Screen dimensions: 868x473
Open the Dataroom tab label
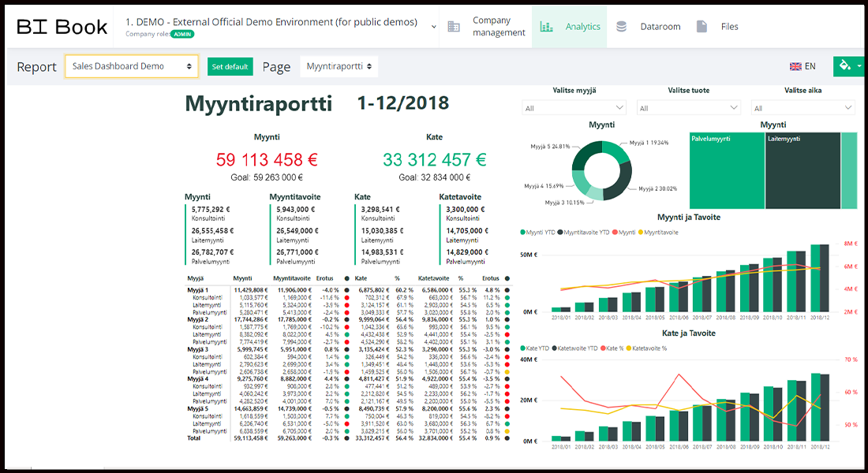point(660,27)
